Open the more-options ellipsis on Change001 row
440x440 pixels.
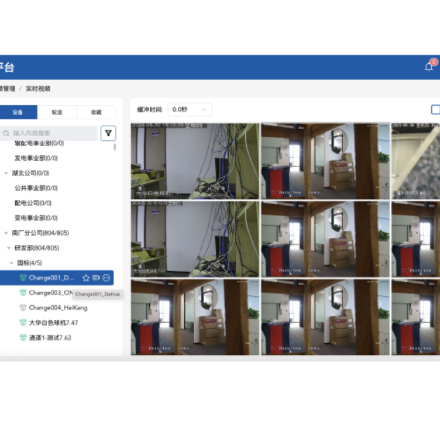pyautogui.click(x=106, y=278)
